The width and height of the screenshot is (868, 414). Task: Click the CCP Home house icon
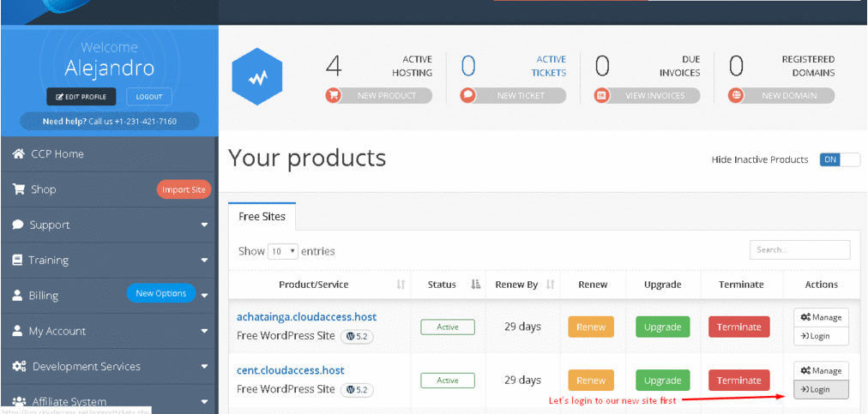click(x=18, y=154)
